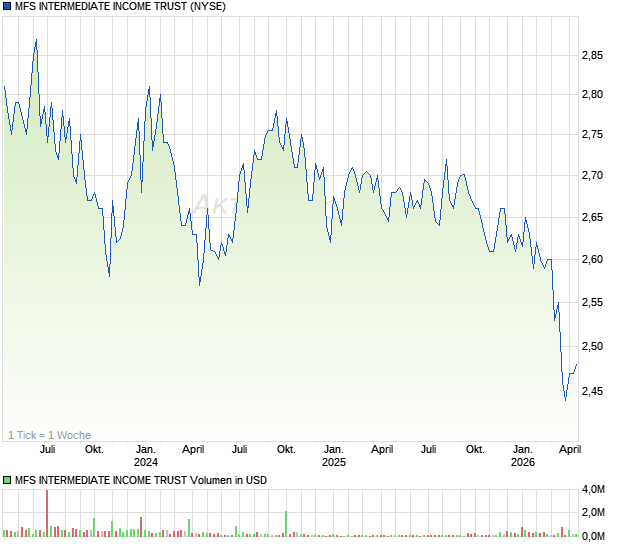Click the 'April' label after Jan. 2026
Image resolution: width=620 pixels, height=546 pixels.
[570, 450]
